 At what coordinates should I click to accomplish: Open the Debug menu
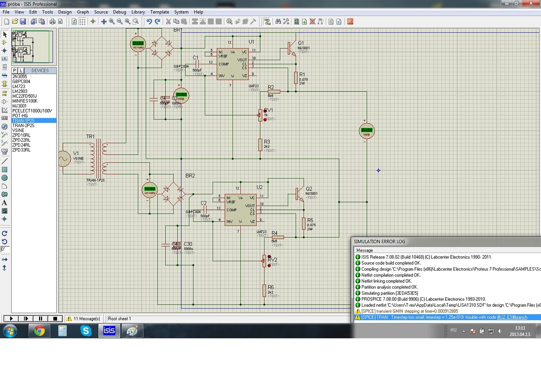click(x=119, y=12)
